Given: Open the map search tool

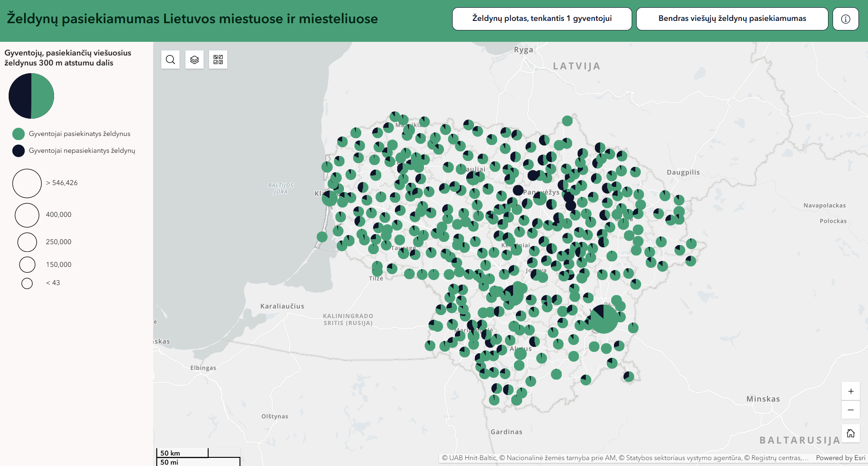Looking at the screenshot, I should pyautogui.click(x=170, y=60).
